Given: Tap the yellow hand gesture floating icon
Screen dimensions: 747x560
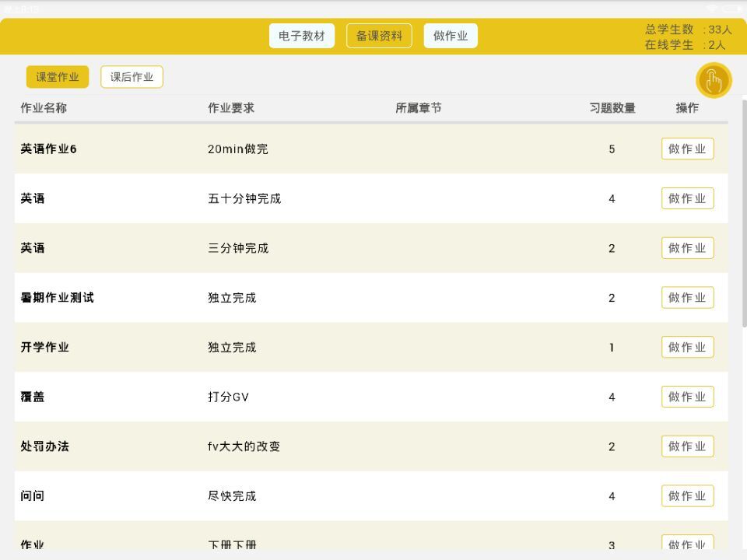Looking at the screenshot, I should [714, 80].
